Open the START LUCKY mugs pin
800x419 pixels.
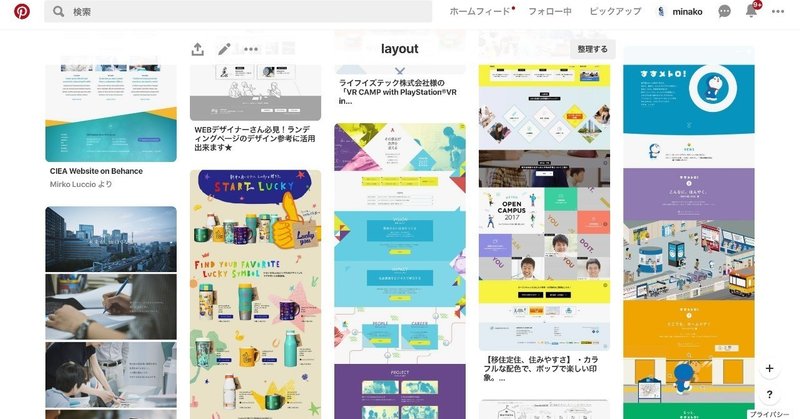click(x=256, y=294)
